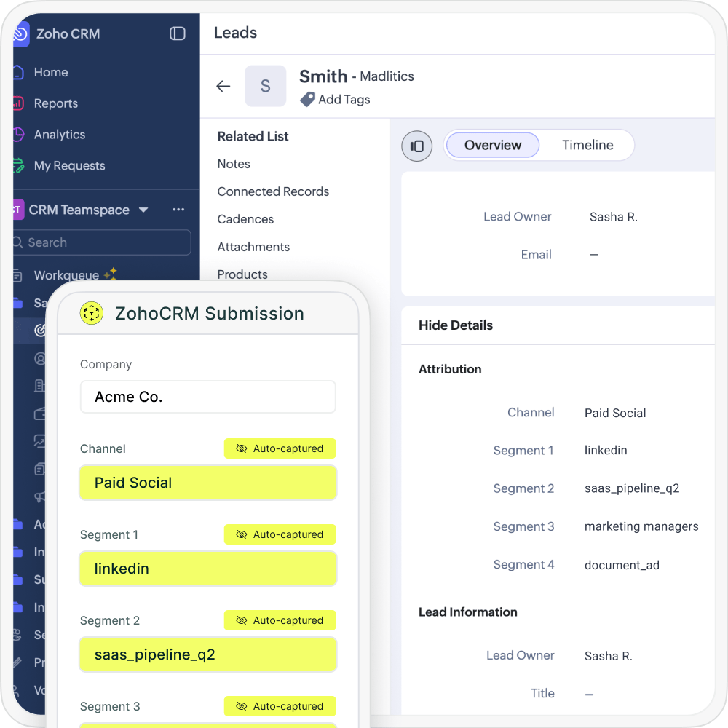The width and height of the screenshot is (728, 728).
Task: Open Analytics in the sidebar
Action: 60,135
